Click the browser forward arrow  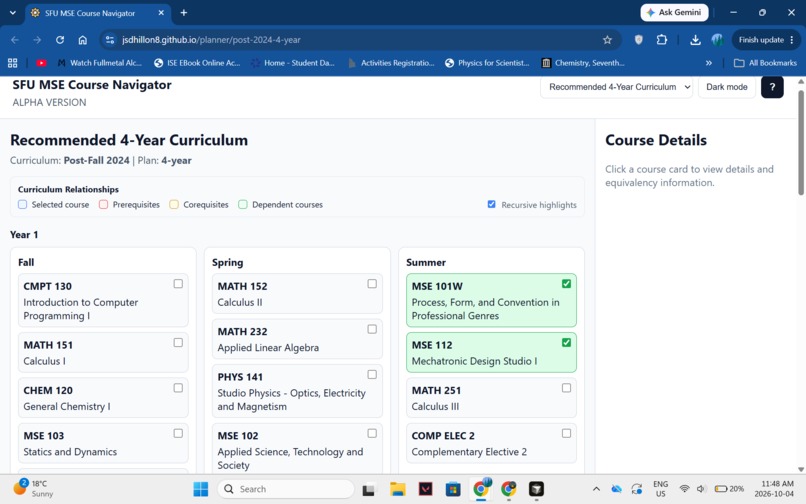tap(37, 40)
